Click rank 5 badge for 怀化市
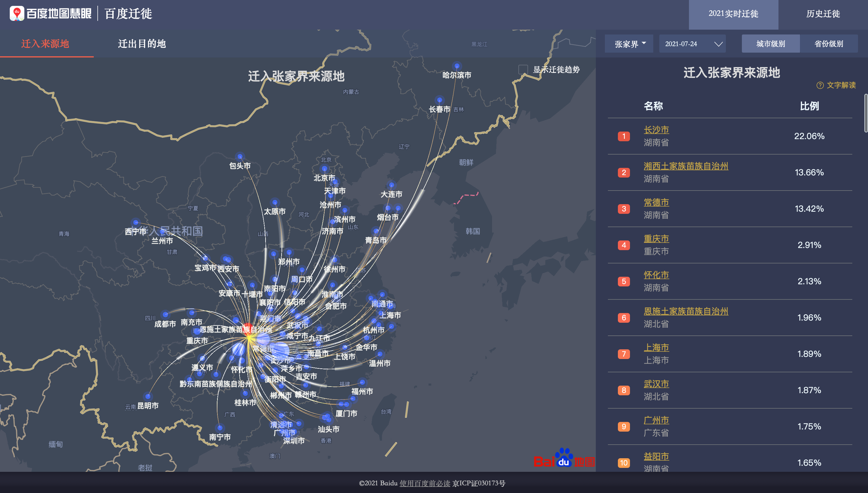The height and width of the screenshot is (493, 868). tap(624, 281)
